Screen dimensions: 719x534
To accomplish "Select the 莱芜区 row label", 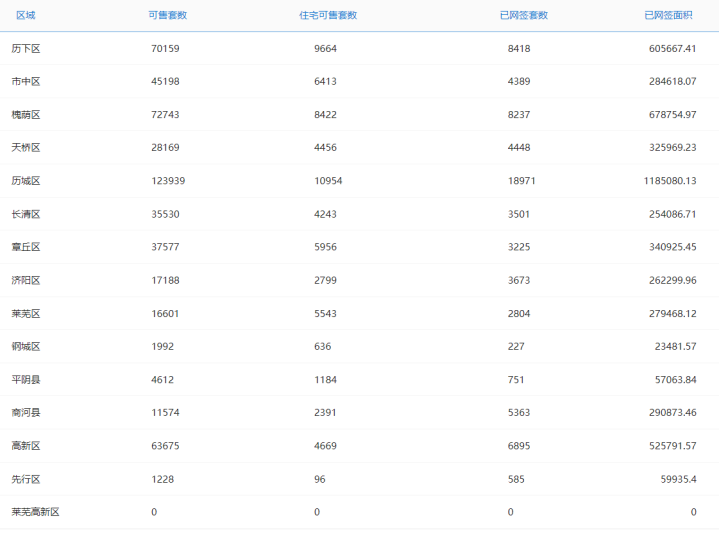I will tap(26, 314).
